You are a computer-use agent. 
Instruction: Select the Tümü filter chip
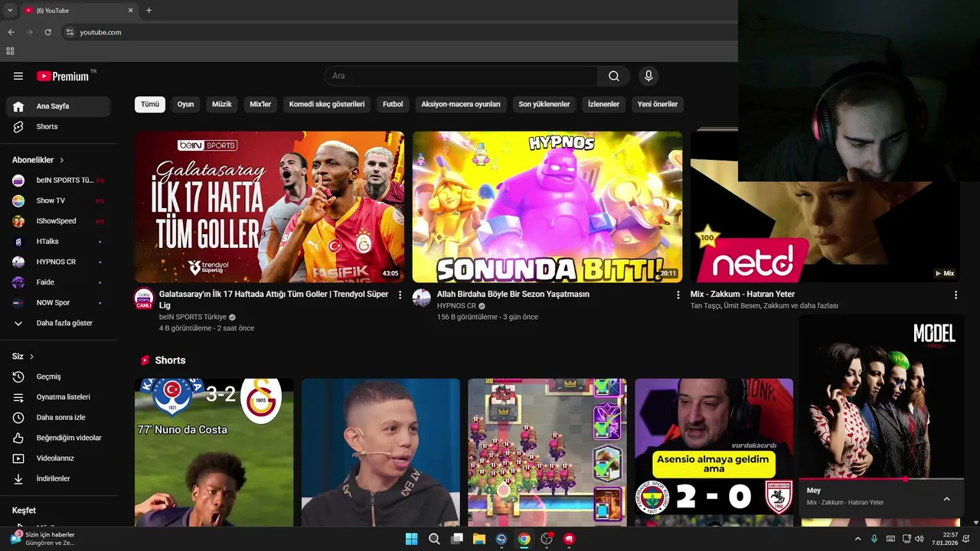coord(150,104)
